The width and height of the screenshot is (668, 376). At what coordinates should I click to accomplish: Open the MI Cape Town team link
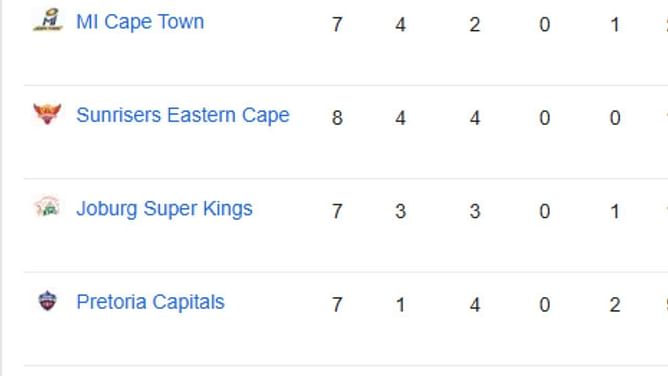[140, 22]
